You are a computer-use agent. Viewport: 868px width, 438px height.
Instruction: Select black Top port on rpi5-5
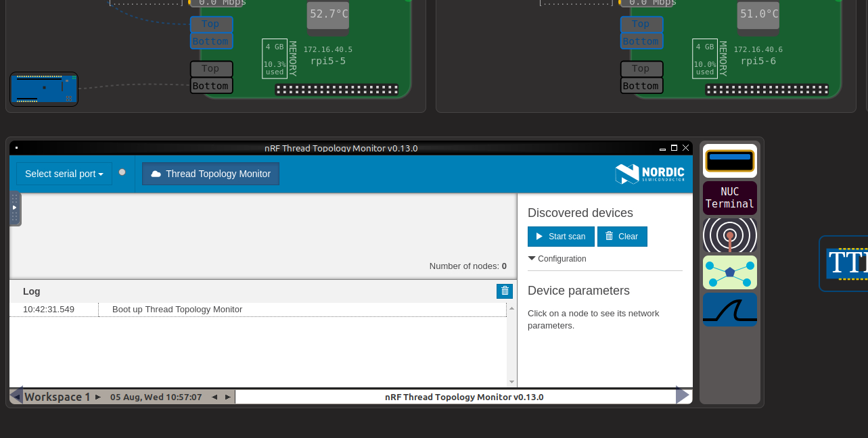(211, 69)
